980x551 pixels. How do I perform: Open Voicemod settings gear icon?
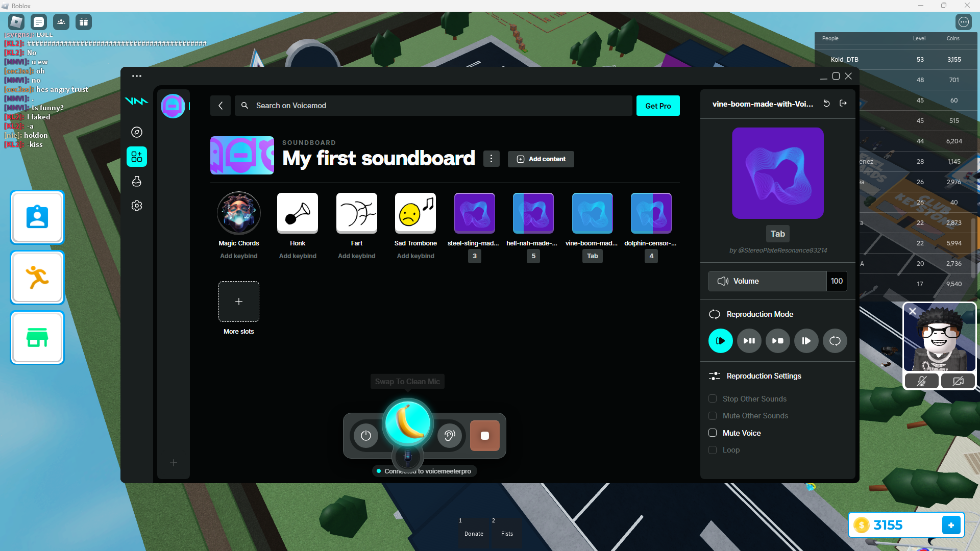coord(137,206)
